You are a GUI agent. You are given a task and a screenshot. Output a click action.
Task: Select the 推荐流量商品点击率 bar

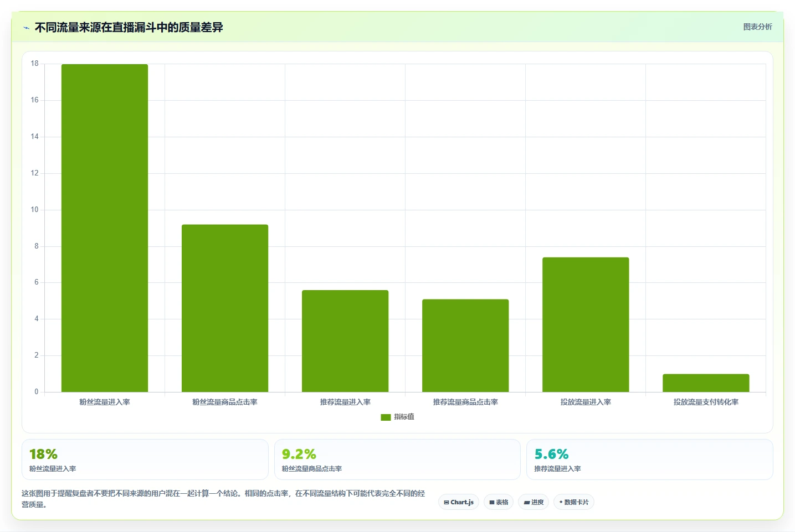click(465, 345)
